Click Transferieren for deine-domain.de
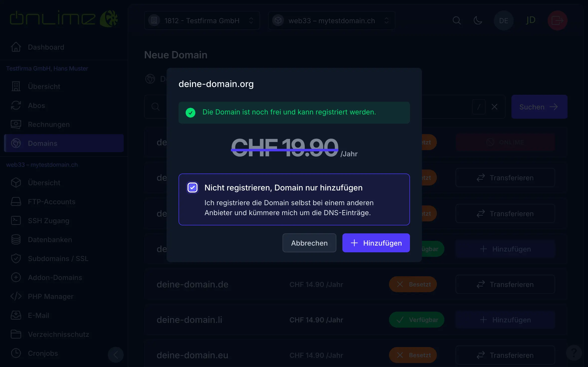This screenshot has width=588, height=367. click(x=505, y=284)
